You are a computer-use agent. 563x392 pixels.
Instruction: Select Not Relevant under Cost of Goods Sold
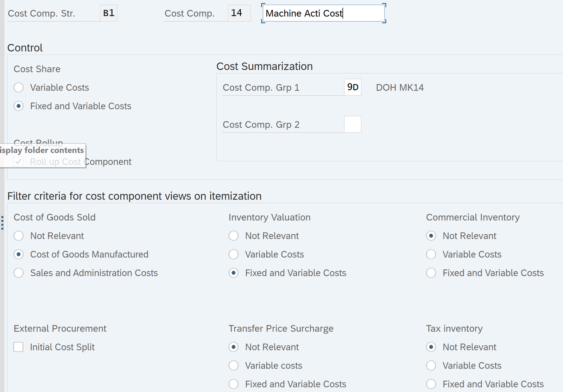tap(19, 236)
